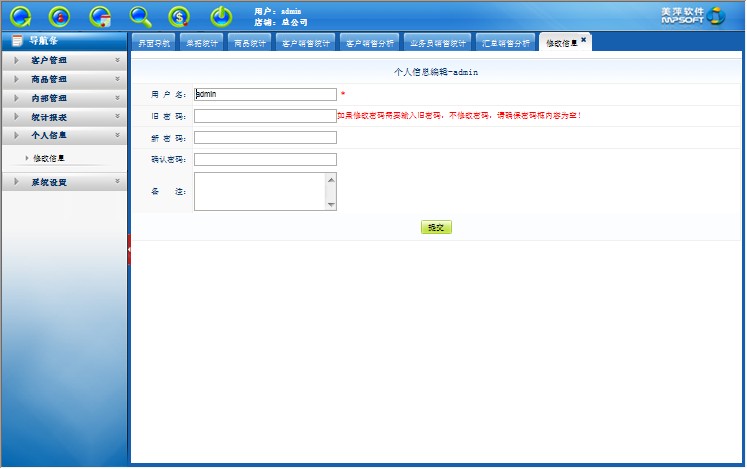Click the dollar sign icon in toolbar

179,16
